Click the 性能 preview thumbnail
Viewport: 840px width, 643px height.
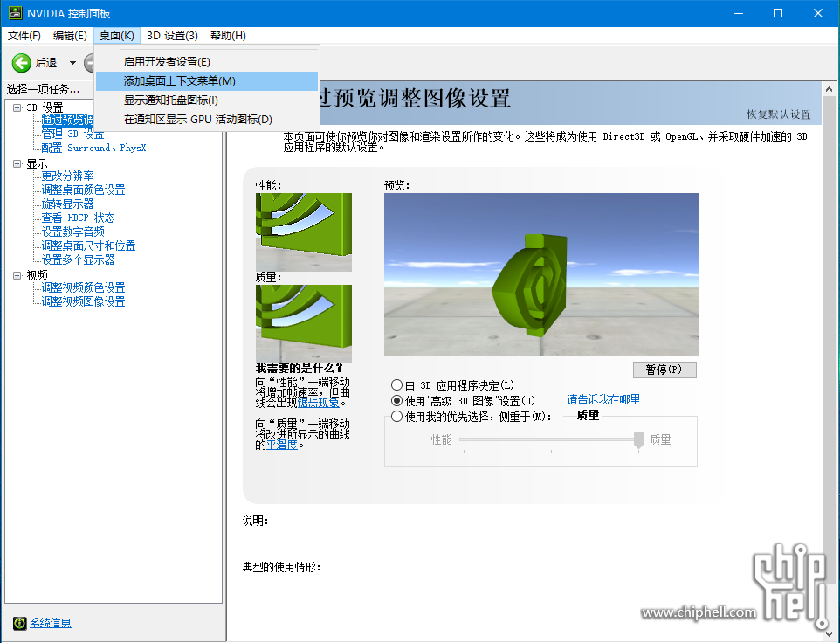(x=304, y=232)
